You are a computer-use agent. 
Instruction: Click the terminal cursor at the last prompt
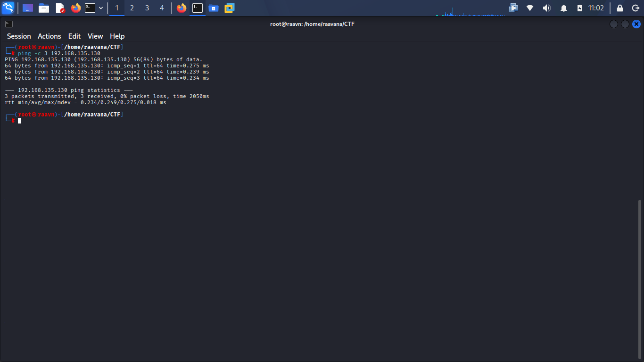point(19,121)
